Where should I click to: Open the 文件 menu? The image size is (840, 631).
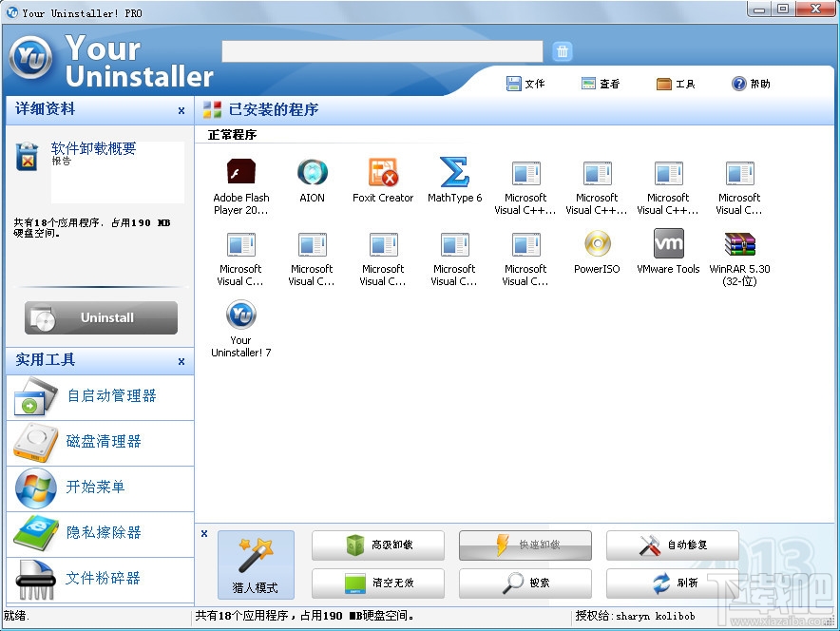tap(525, 84)
